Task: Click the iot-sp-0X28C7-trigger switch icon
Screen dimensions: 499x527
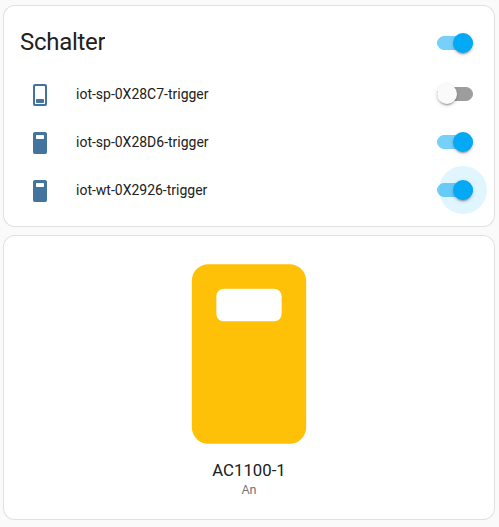Action: point(40,94)
